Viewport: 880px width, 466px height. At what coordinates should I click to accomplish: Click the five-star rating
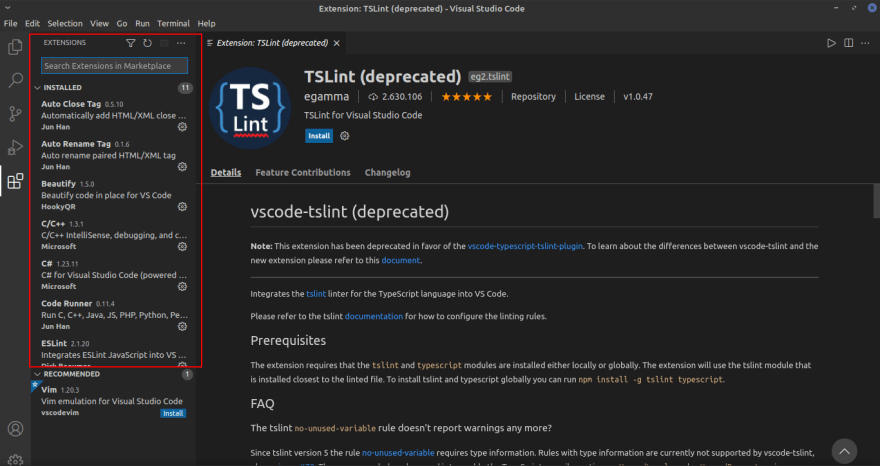(x=466, y=97)
